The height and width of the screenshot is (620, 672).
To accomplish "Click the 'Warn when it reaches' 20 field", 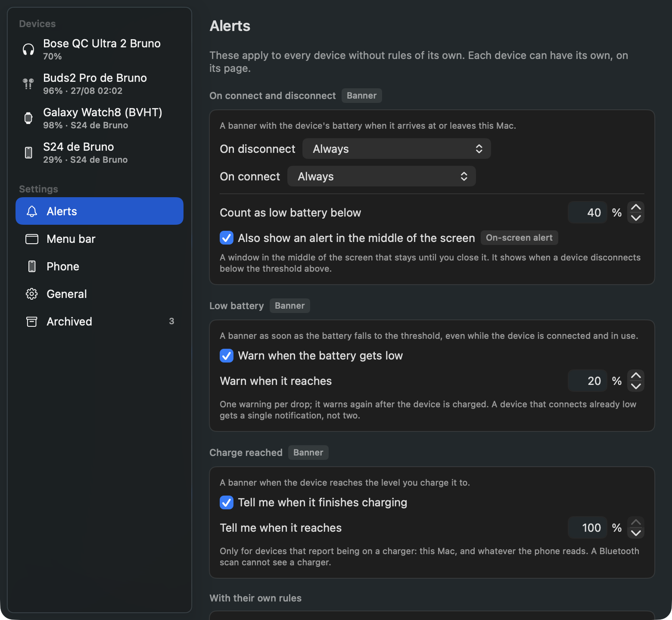I will click(x=588, y=381).
